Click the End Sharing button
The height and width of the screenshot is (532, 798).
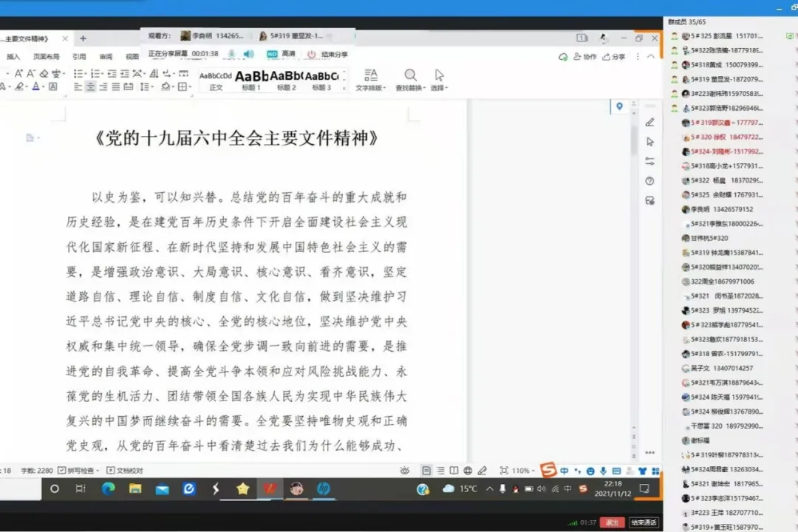coord(327,54)
